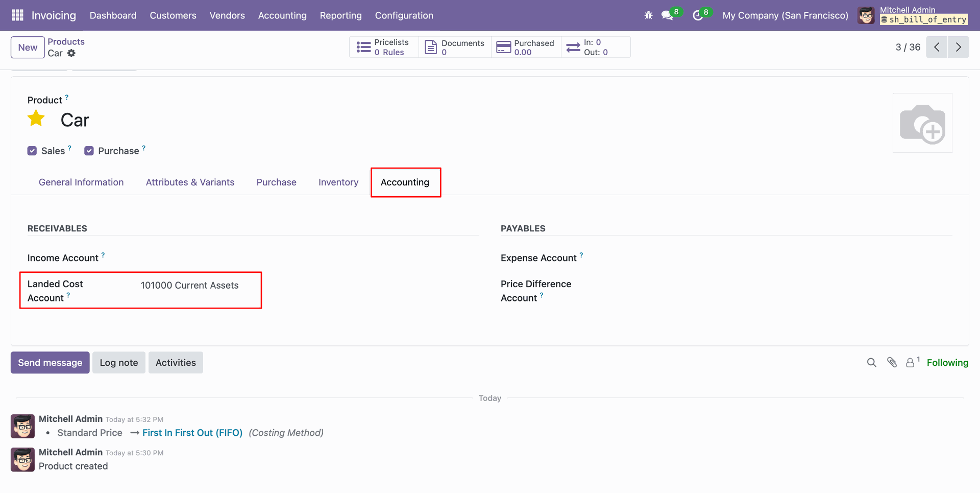This screenshot has width=980, height=493.
Task: Open the Configuration menu
Action: click(404, 15)
